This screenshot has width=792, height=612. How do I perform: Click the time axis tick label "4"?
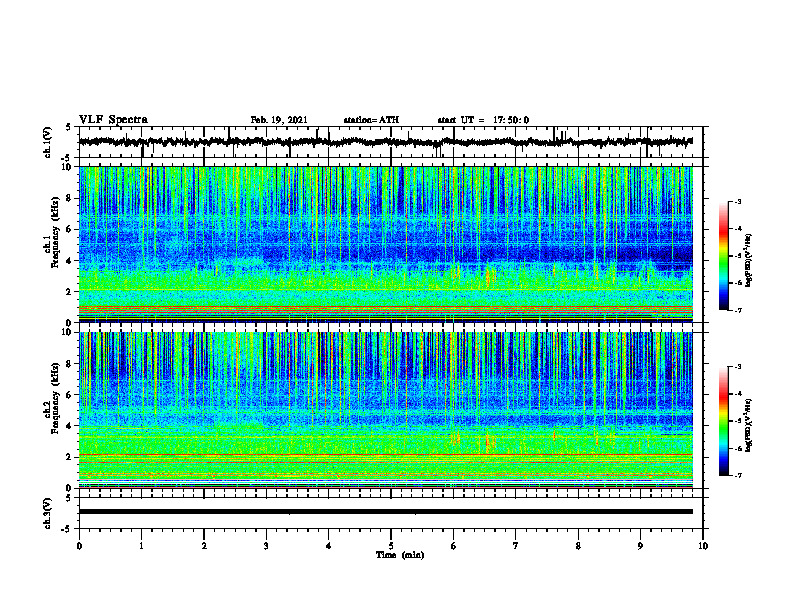click(x=329, y=546)
